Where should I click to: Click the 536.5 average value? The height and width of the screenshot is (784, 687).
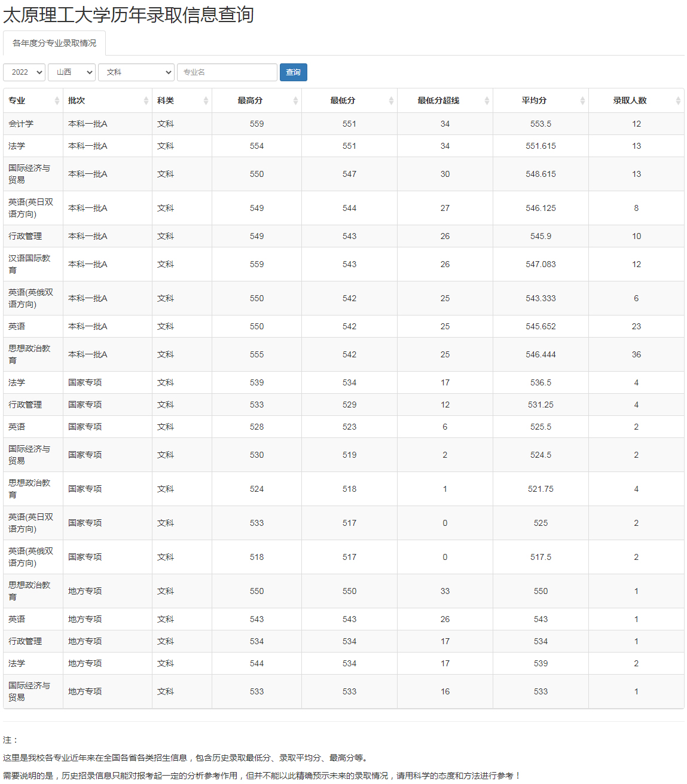pos(541,382)
